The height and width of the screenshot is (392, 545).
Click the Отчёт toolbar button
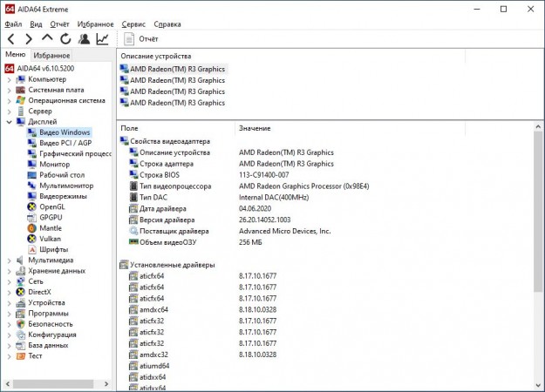140,39
